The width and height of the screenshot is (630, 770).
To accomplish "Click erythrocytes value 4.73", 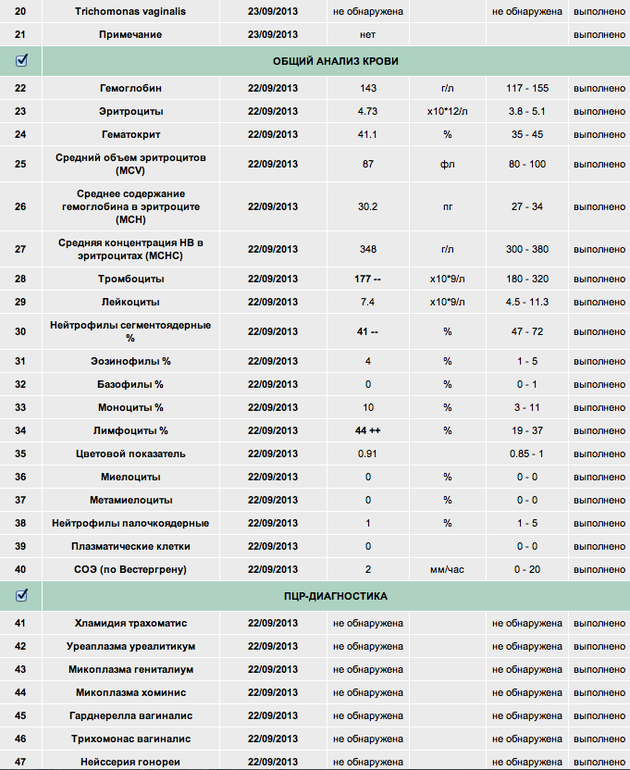I will coord(368,111).
